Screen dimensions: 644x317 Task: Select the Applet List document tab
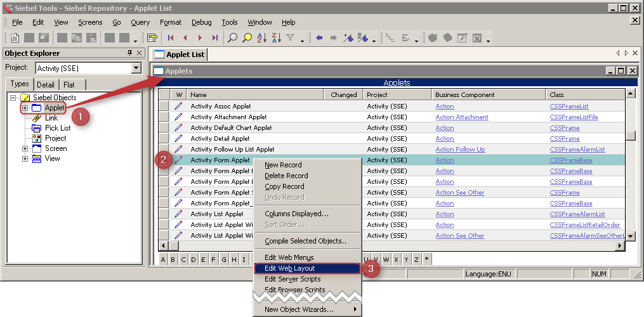click(x=180, y=54)
